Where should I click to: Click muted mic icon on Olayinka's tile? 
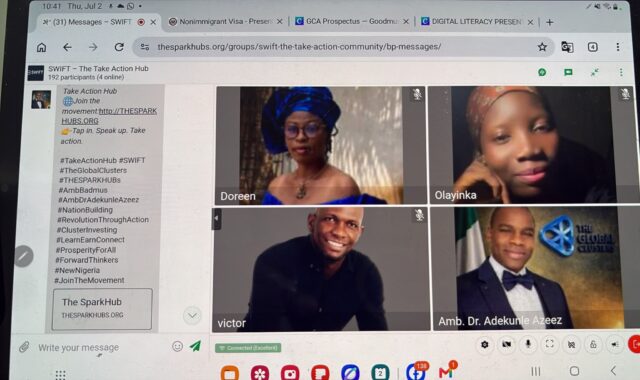(x=625, y=94)
